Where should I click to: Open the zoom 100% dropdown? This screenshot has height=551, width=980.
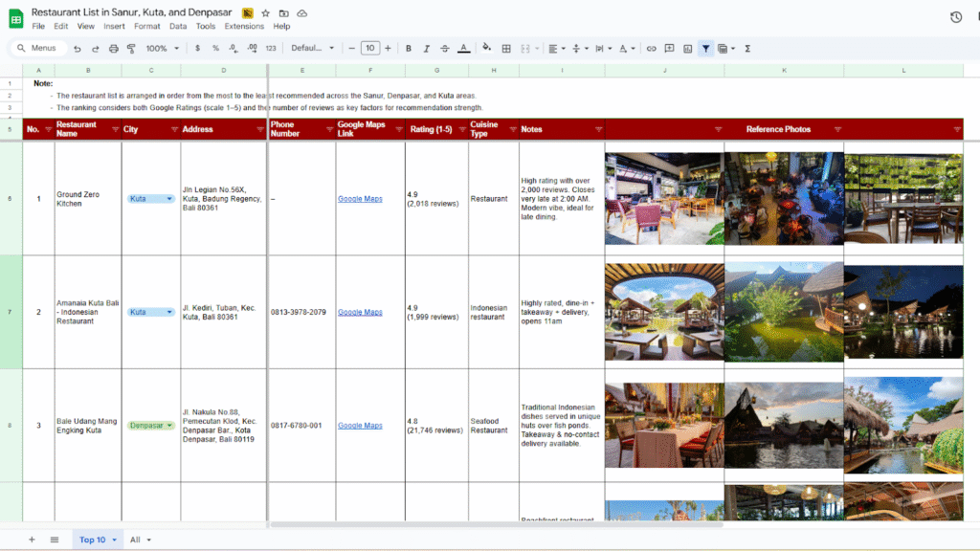click(x=161, y=48)
